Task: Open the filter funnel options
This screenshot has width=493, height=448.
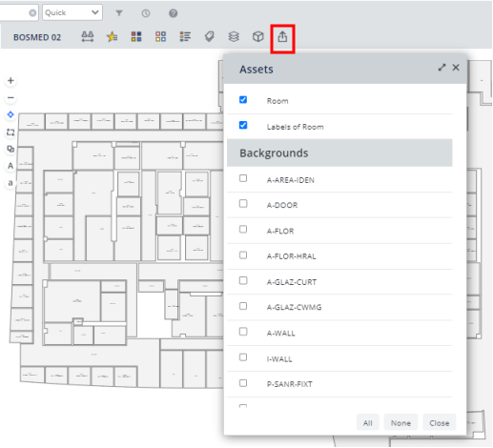Action: click(119, 13)
